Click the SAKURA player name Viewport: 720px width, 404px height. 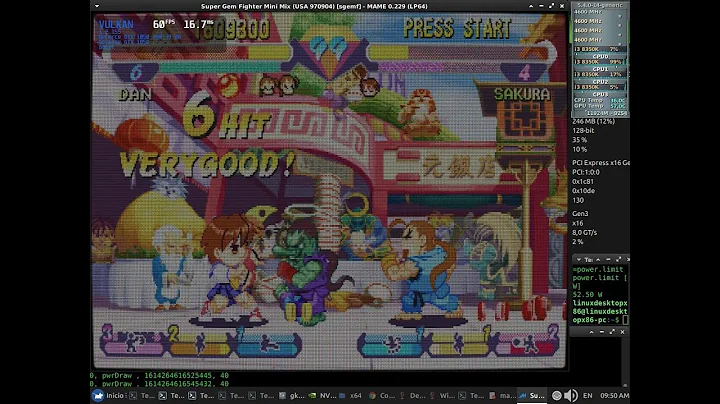pos(522,94)
